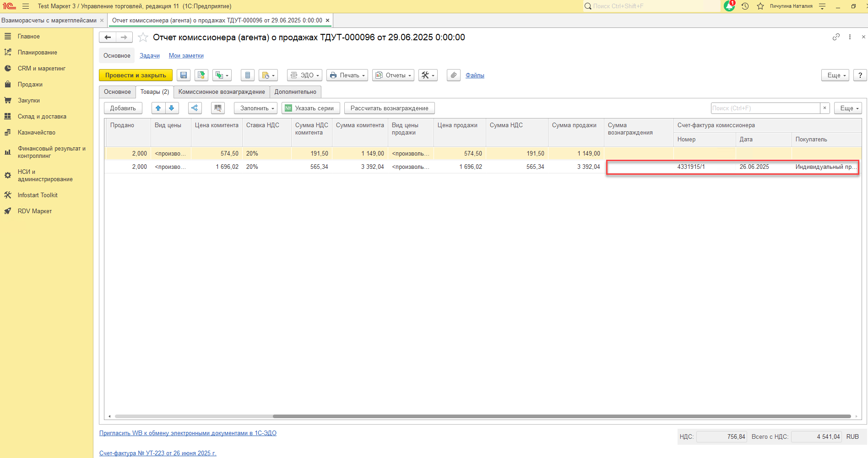Click the split row icon
This screenshot has height=458, width=868.
click(195, 108)
